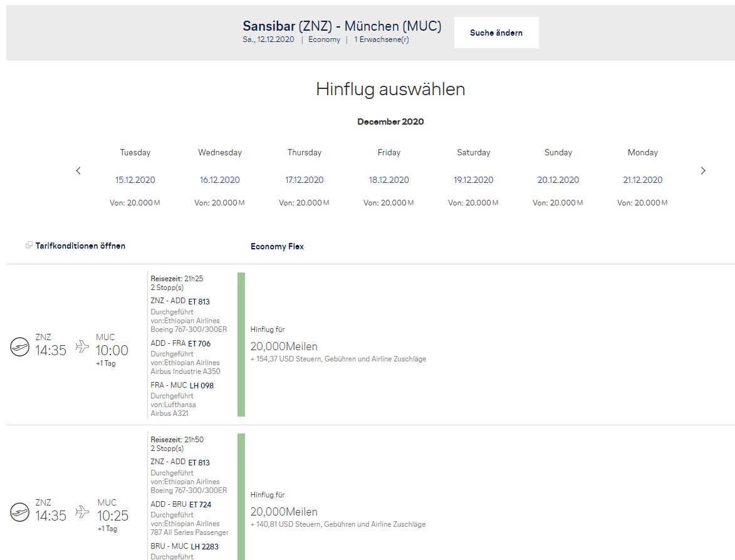Screen dimensions: 735x560
Task: Open the Tarifkonditionen öffnen link
Action: [x=80, y=246]
